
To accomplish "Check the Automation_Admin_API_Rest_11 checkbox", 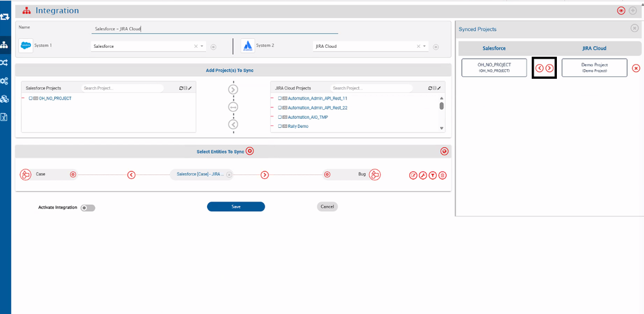I will 279,99.
